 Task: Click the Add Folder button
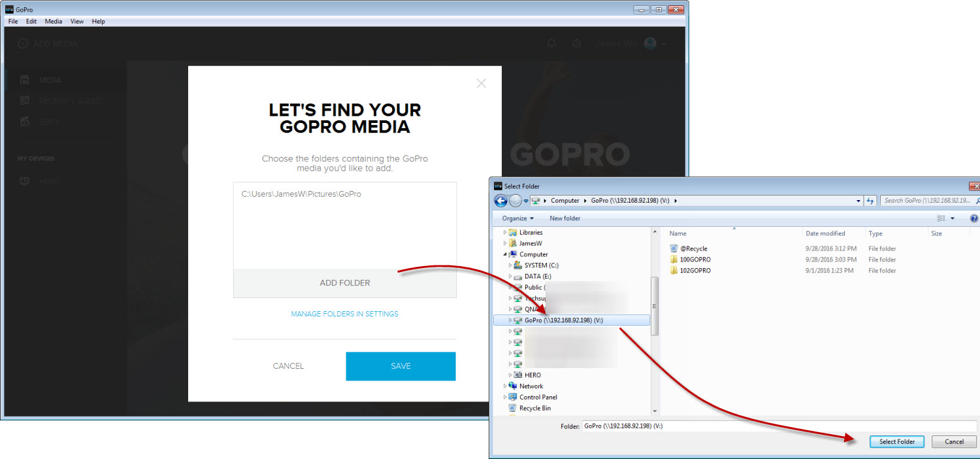[344, 283]
